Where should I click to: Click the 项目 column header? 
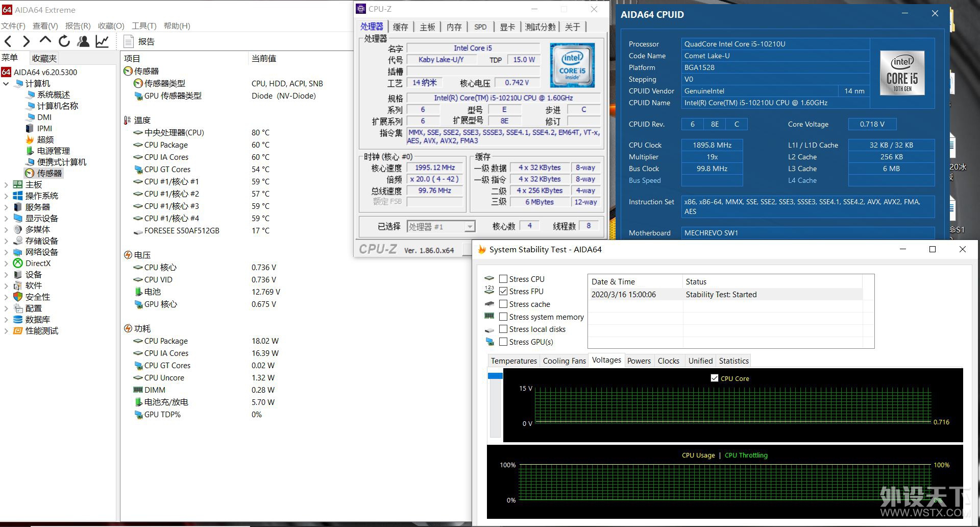coord(184,58)
